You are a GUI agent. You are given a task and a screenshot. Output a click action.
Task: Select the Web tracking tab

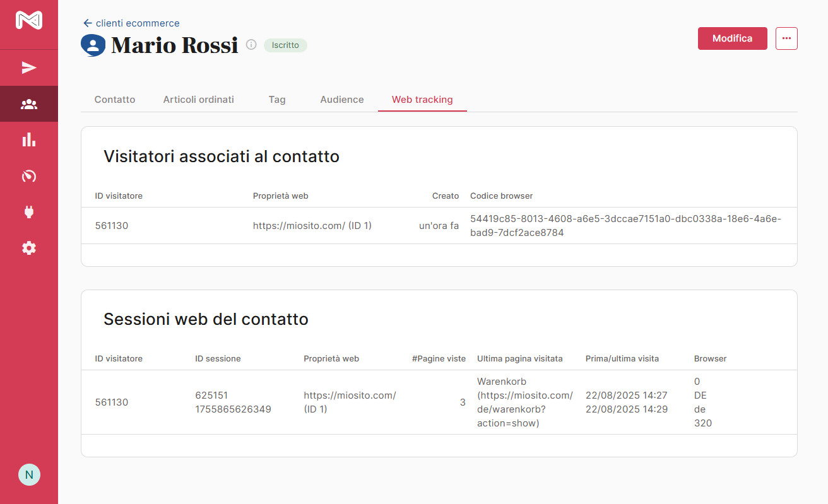pyautogui.click(x=422, y=100)
